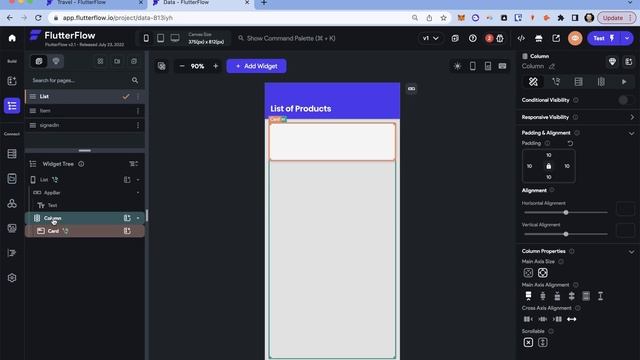The image size is (640, 360).
Task: Click the Add Widget button
Action: pos(256,66)
